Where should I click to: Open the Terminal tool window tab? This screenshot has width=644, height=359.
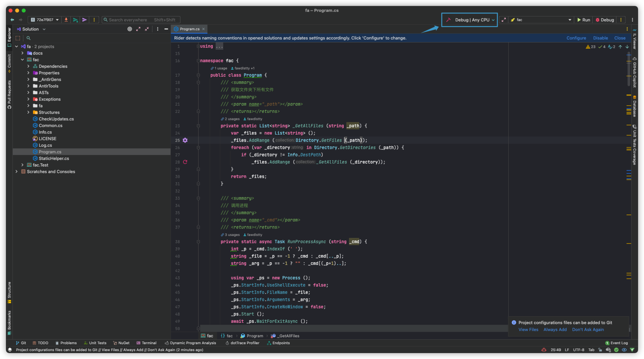tap(146, 343)
